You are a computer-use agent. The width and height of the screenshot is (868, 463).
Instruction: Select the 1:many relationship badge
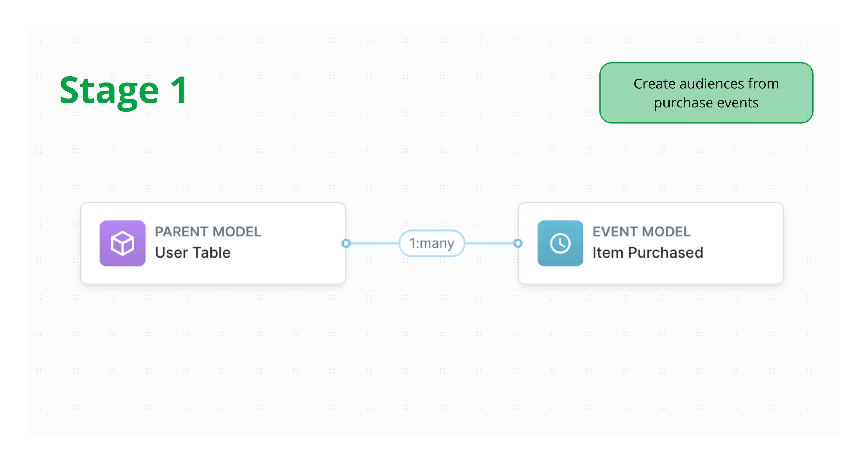[432, 243]
